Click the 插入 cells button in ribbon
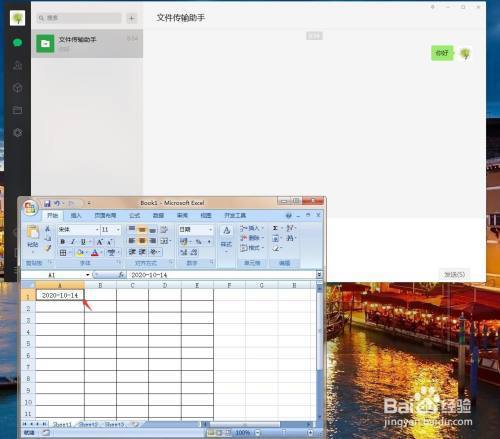The height and width of the screenshot is (439, 500). [251, 228]
